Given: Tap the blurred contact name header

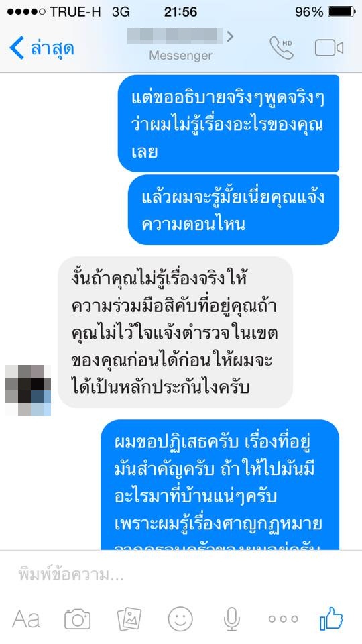Looking at the screenshot, I should point(175,36).
